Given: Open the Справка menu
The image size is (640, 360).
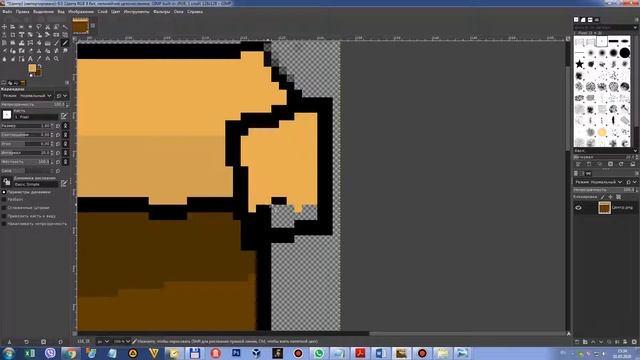Looking at the screenshot, I should pos(195,12).
